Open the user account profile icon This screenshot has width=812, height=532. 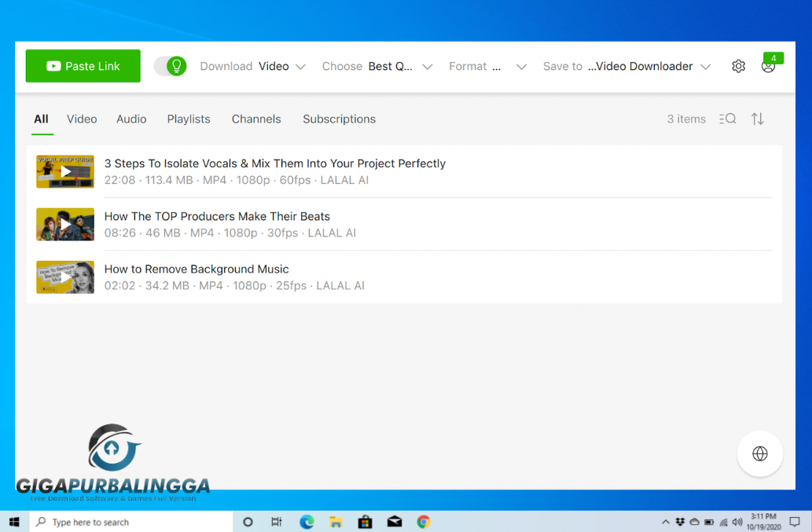point(768,67)
